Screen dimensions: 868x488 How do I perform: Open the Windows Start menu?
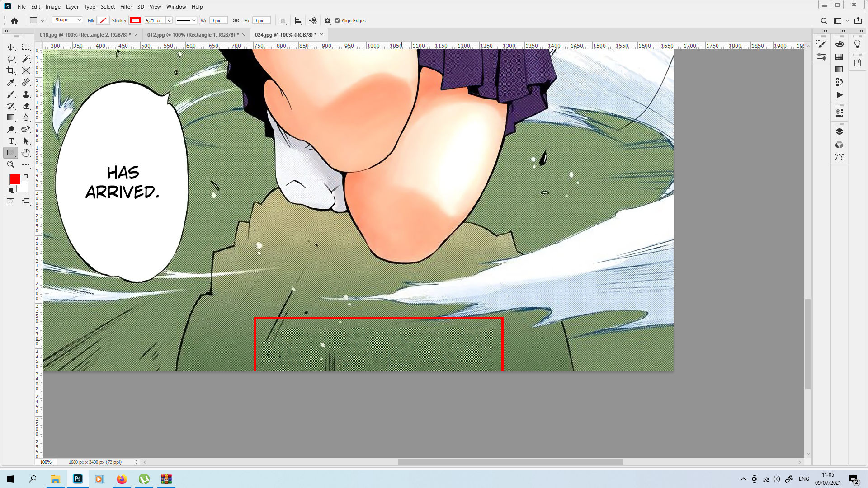(11, 479)
